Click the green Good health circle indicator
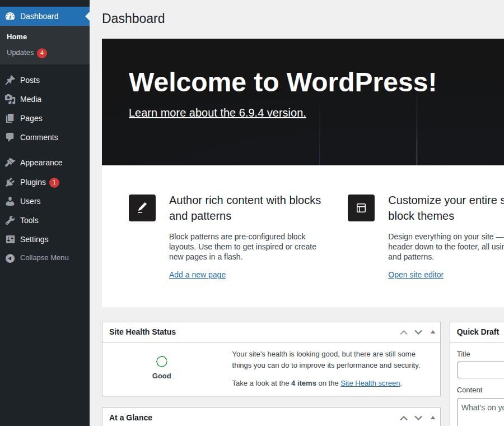This screenshot has width=504, height=426. click(x=162, y=362)
